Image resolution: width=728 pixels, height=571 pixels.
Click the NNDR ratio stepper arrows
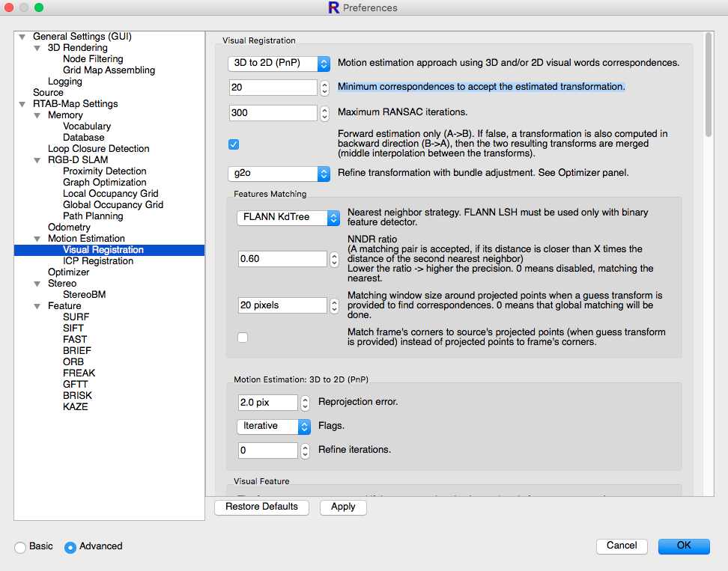(334, 259)
